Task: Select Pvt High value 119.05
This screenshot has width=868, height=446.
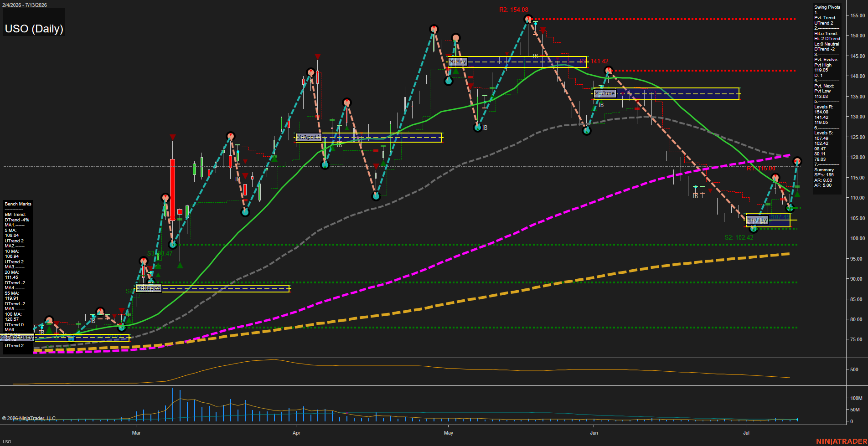Action: [821, 70]
